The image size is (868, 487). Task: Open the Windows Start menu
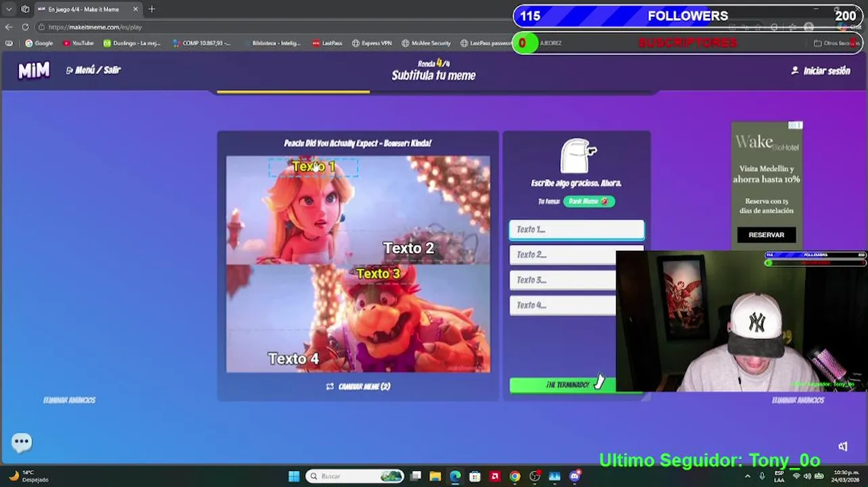click(x=293, y=476)
